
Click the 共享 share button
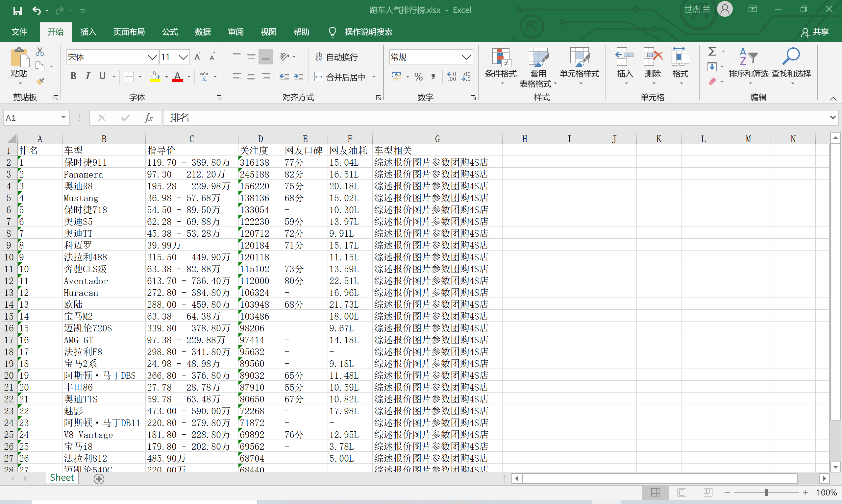pyautogui.click(x=815, y=32)
